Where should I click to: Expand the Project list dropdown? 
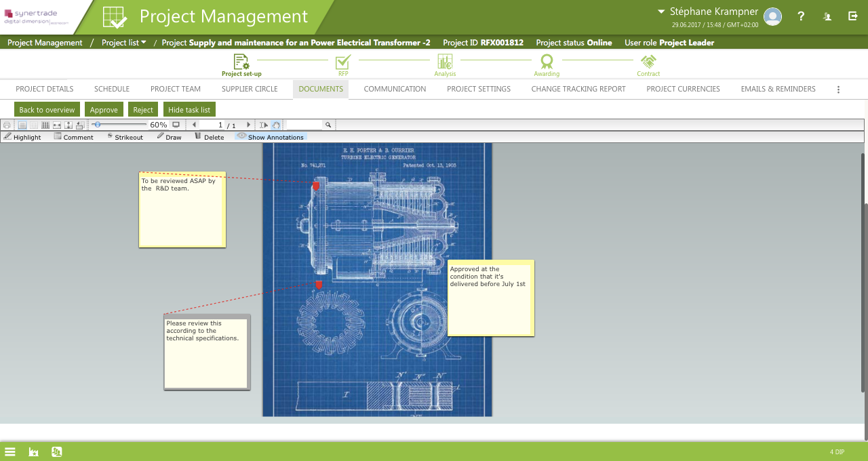(x=124, y=43)
